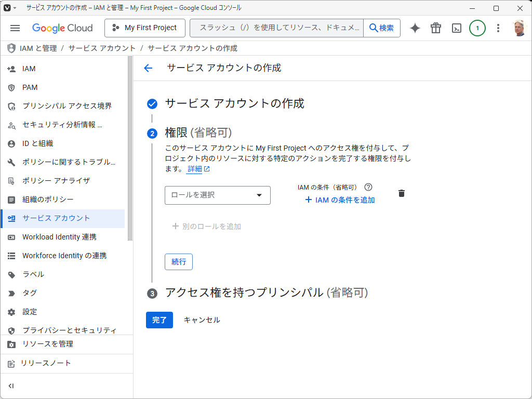
Task: Collapse the left sidebar with bottom chevron
Action: 11,385
